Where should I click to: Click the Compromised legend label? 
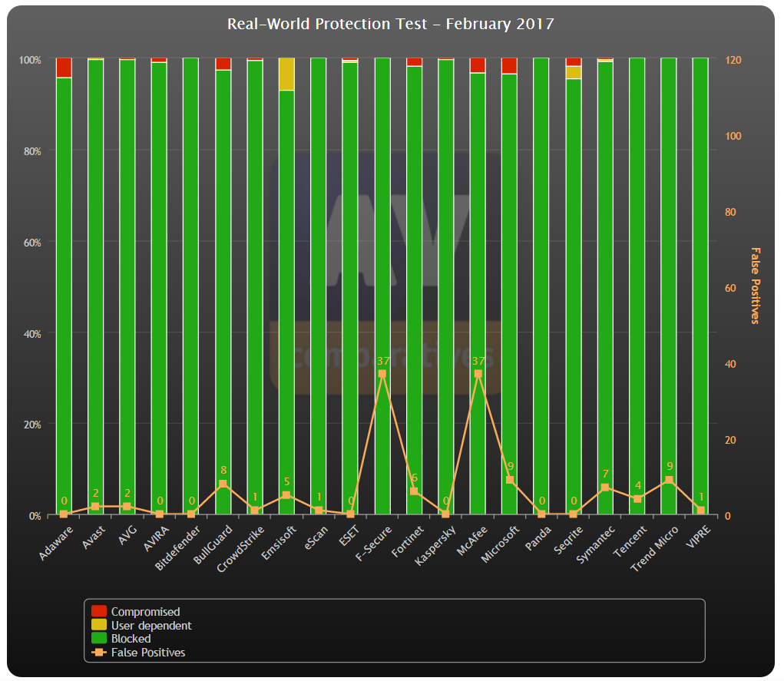[x=145, y=611]
